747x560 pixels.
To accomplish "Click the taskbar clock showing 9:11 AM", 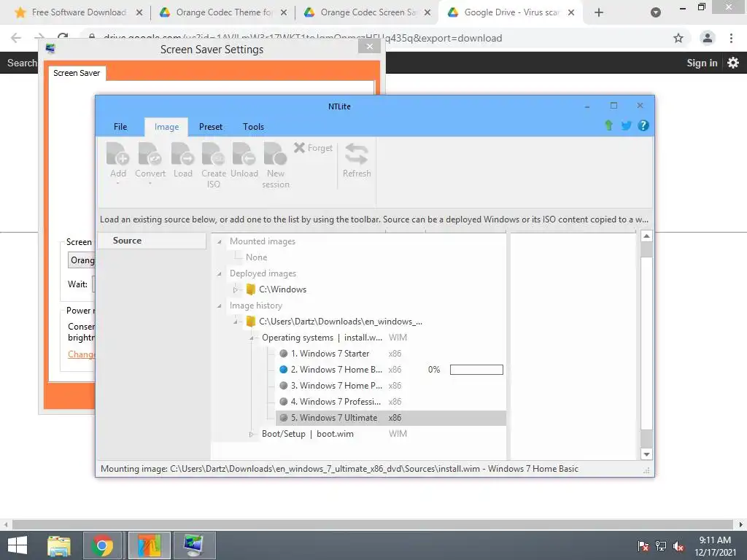I will click(715, 546).
